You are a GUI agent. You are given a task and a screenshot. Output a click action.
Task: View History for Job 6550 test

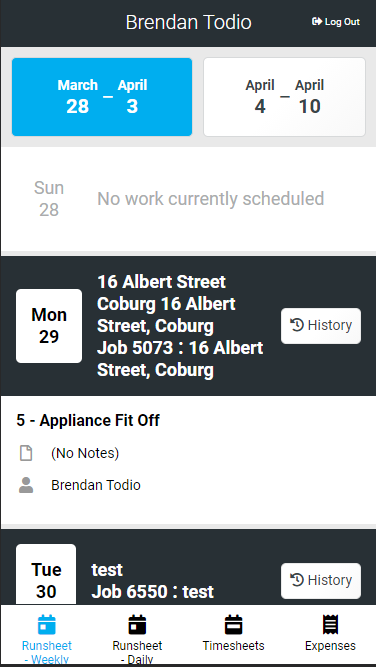(x=321, y=581)
